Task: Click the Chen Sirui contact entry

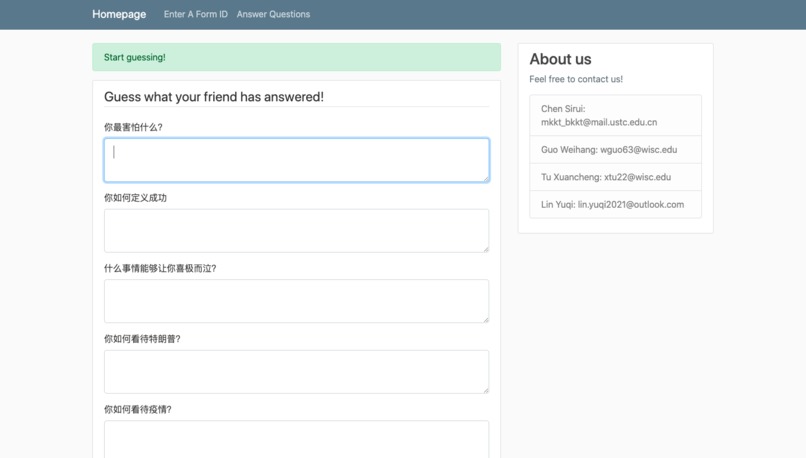Action: [615, 115]
